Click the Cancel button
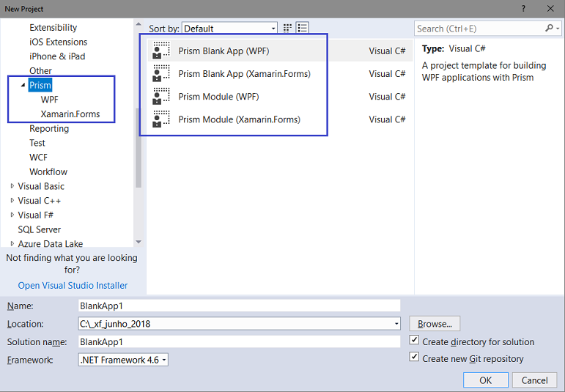 (534, 380)
